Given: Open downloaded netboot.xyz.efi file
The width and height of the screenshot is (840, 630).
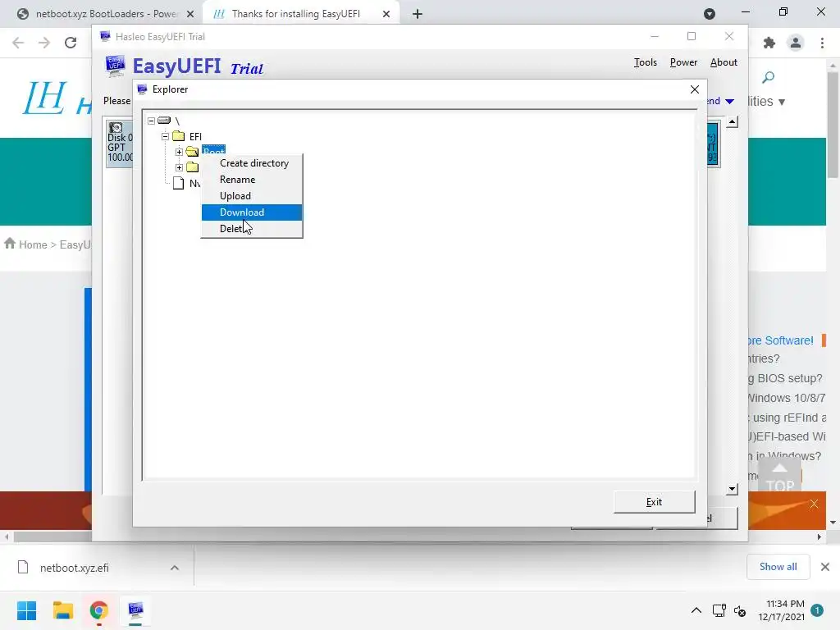Looking at the screenshot, I should click(75, 568).
